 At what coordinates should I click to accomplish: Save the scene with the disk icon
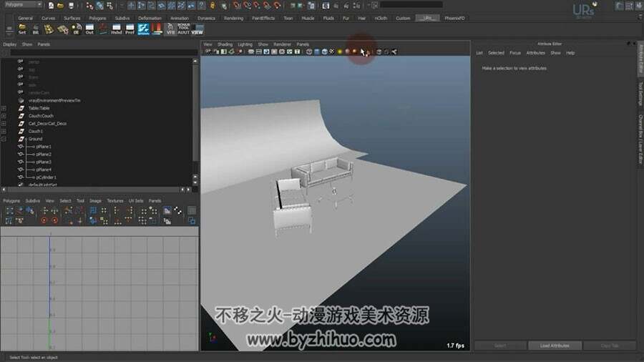click(x=71, y=6)
